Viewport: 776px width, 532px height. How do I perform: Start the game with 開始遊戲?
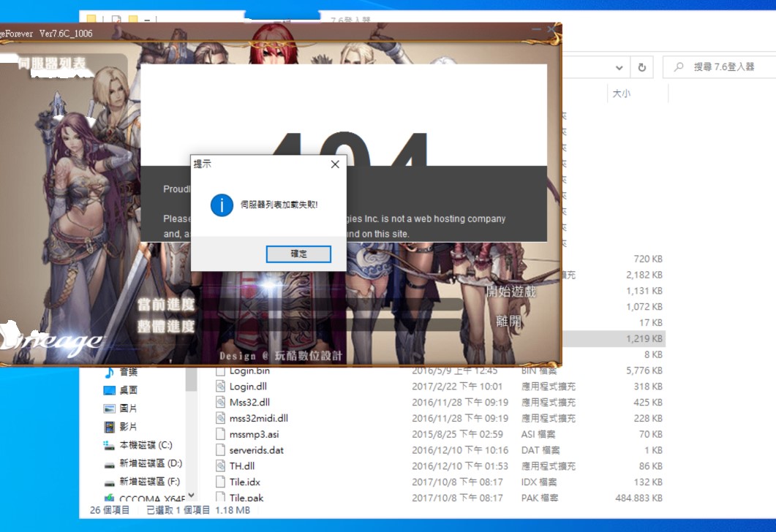click(511, 292)
